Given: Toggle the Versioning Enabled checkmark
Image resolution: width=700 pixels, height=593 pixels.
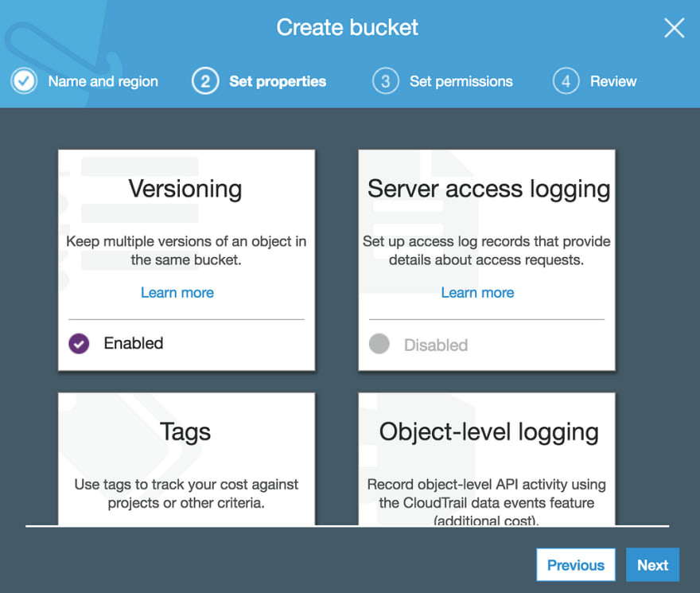Looking at the screenshot, I should [79, 344].
